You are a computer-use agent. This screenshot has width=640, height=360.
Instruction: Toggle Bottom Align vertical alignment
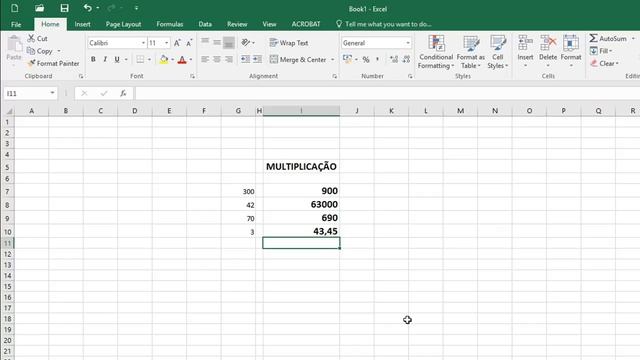[x=229, y=42]
